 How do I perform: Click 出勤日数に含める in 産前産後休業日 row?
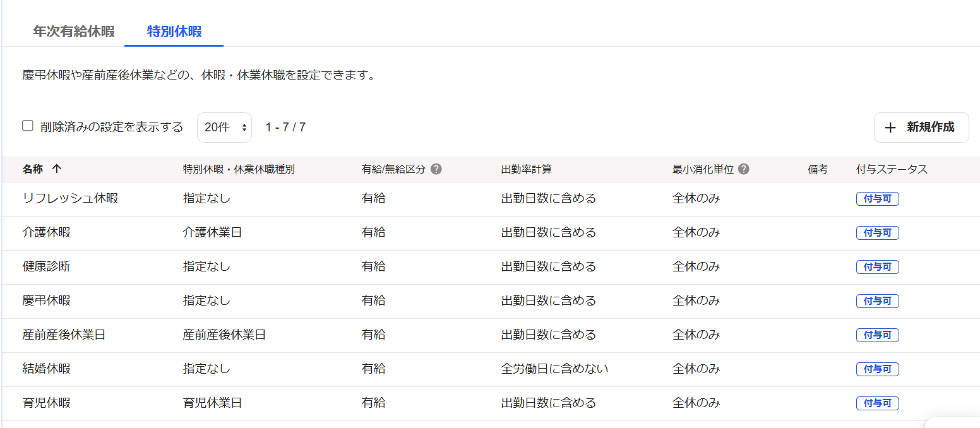(549, 335)
